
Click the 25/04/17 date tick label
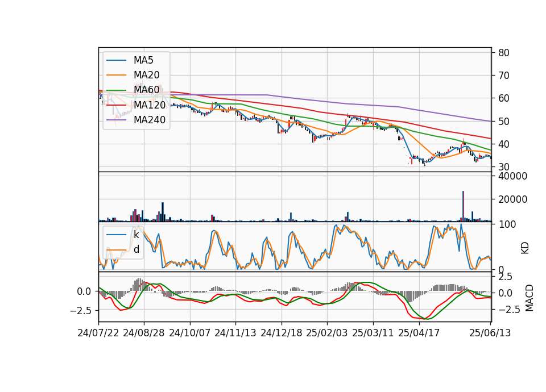(419, 333)
